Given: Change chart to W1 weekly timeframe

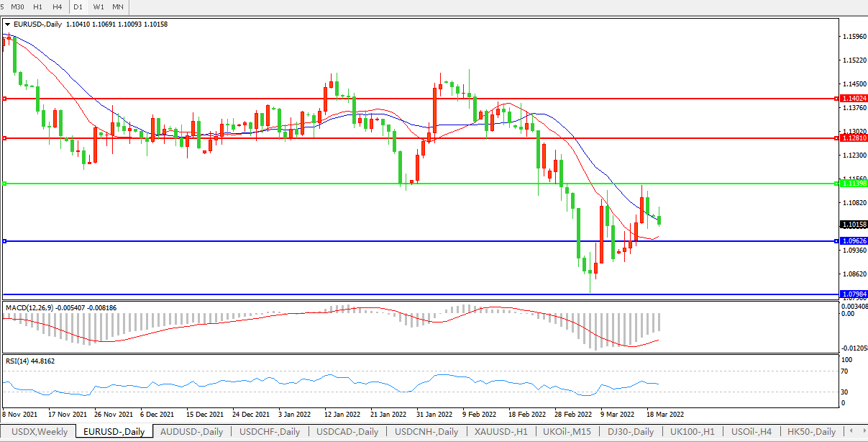Looking at the screenshot, I should 98,6.
